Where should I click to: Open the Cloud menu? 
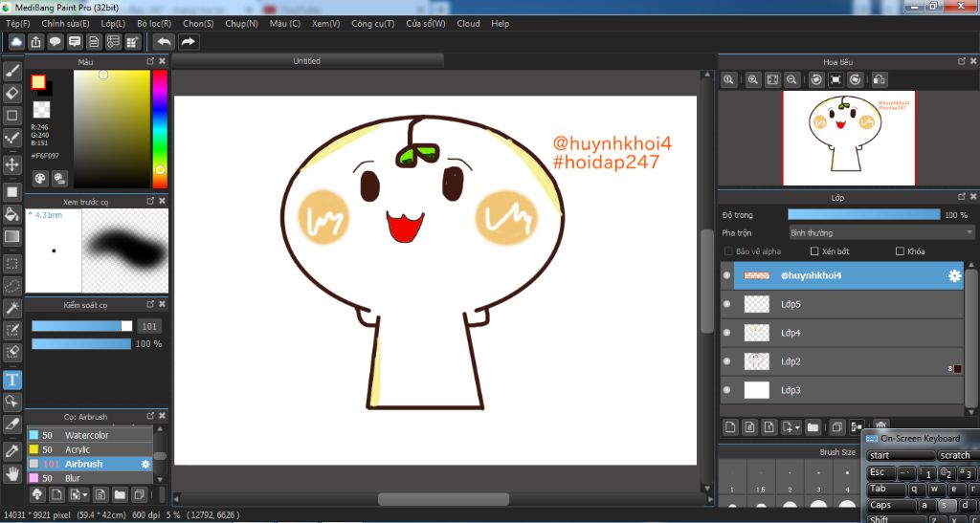468,24
